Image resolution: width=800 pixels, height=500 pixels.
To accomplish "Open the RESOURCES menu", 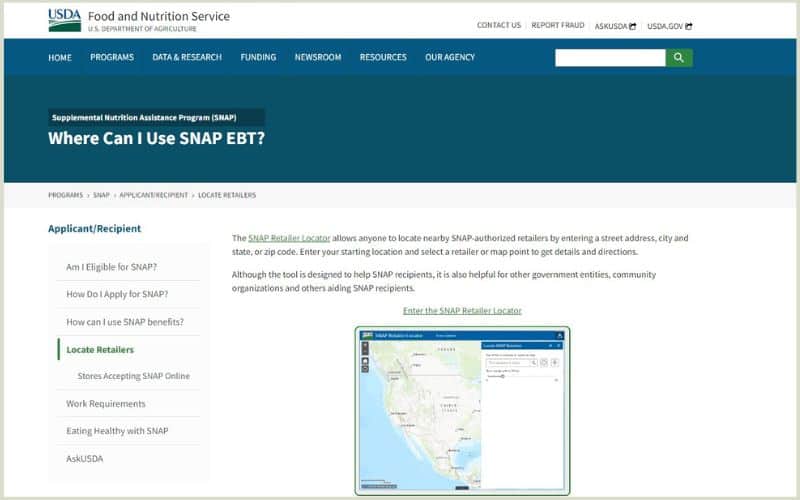I will 383,57.
